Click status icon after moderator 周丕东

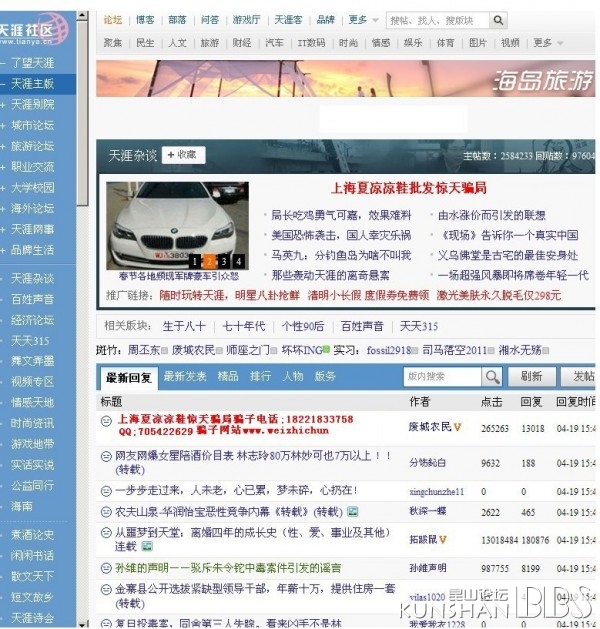[164, 351]
